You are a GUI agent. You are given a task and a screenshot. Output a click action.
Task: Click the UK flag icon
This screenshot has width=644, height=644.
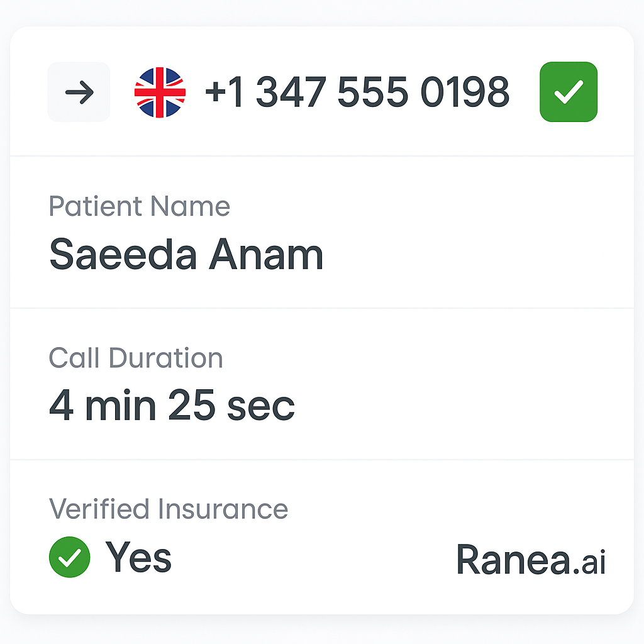pos(160,92)
